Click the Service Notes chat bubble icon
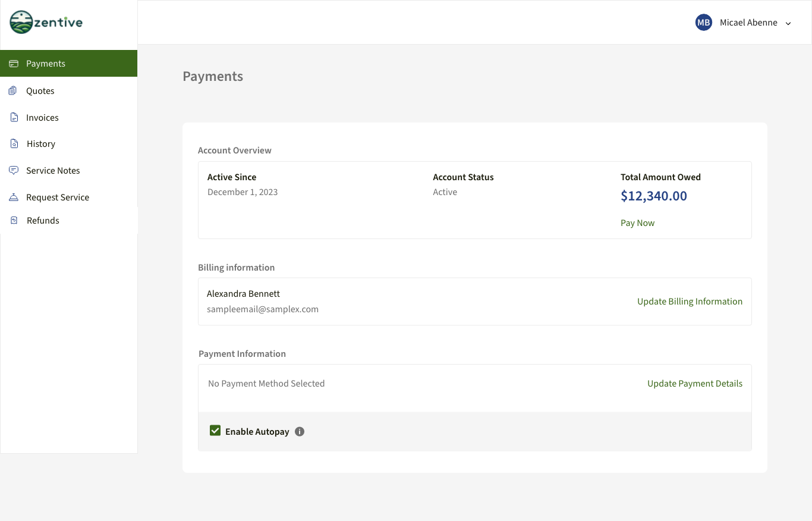 (x=14, y=171)
